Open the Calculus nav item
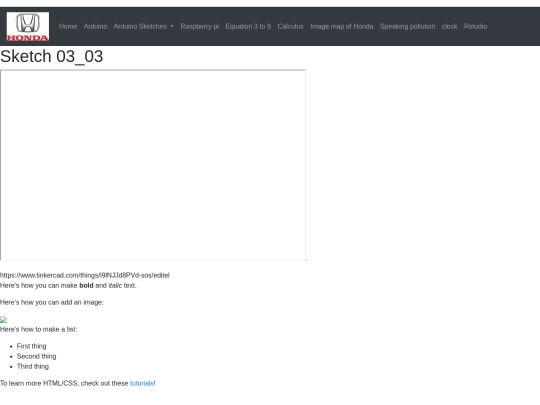This screenshot has width=540, height=405. 291,27
